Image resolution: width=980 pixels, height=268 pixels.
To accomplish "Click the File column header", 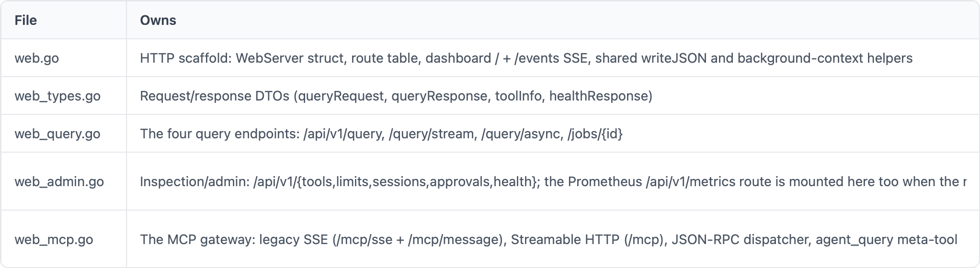I will coord(26,20).
